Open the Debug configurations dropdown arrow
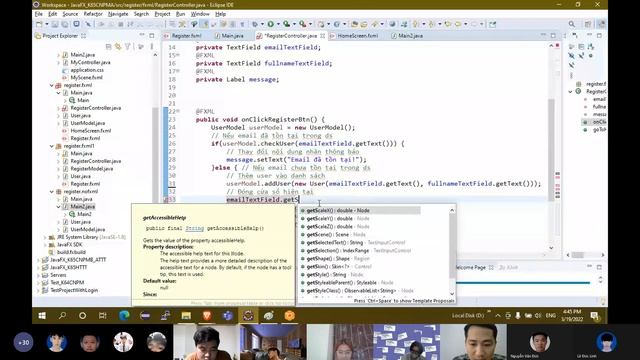640x360 pixels. pyautogui.click(x=262, y=24)
